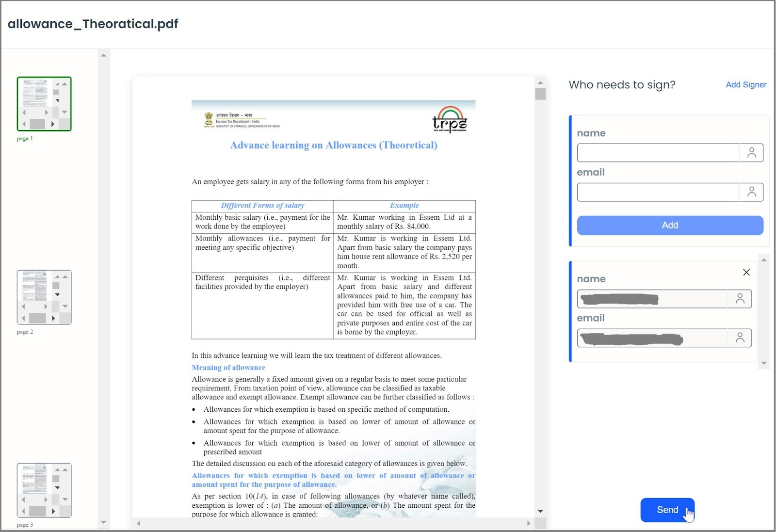Click the "Monthly basic salary" table cell
Viewport: 776px width, 532px height.
(262, 222)
